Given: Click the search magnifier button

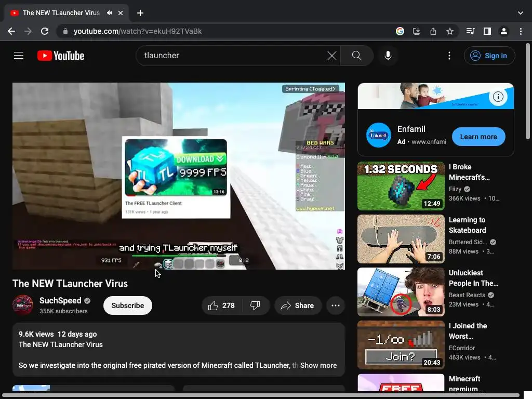Looking at the screenshot, I should pos(356,56).
